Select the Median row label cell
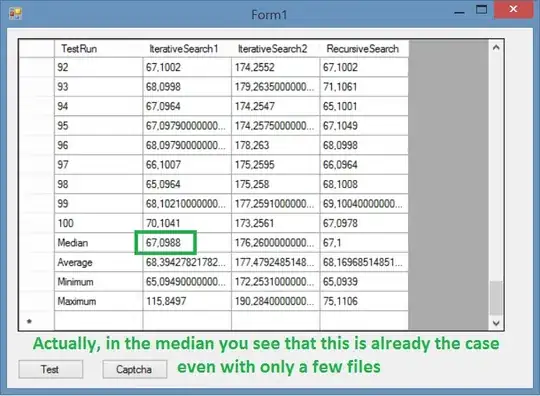Image resolution: width=540 pixels, height=396 pixels. click(x=98, y=243)
